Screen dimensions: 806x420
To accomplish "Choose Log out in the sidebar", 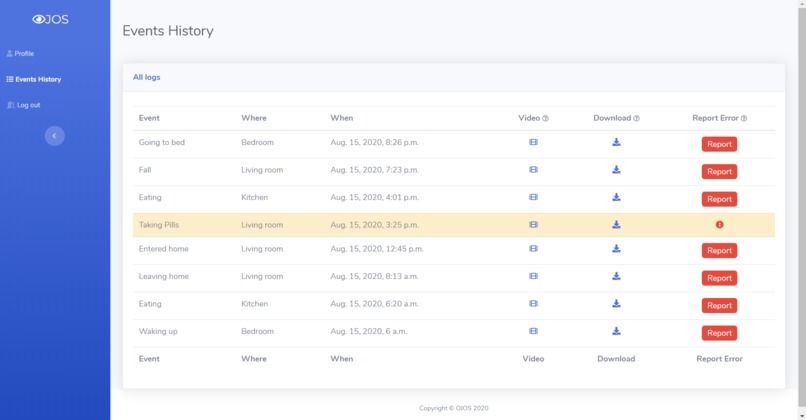I will [24, 105].
